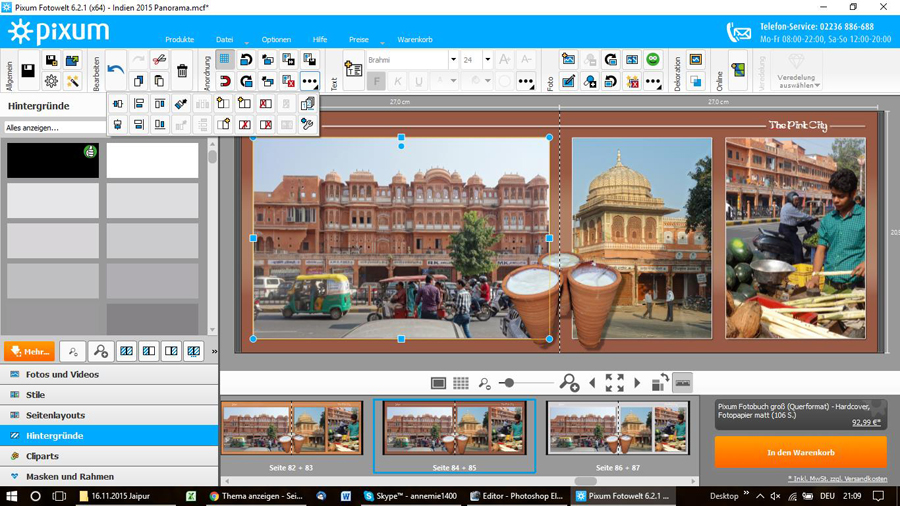
Task: Toggle bold text formatting button
Action: pyautogui.click(x=376, y=81)
